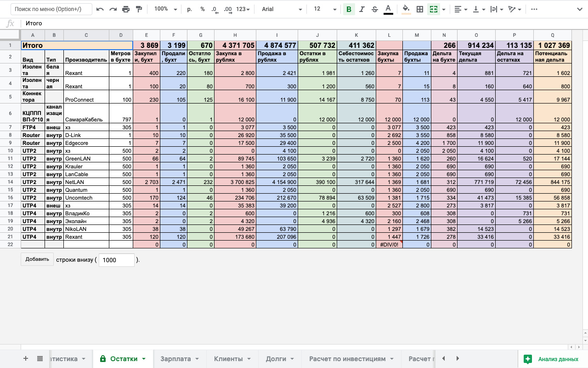Open Анализ данных explore panel
The image size is (588, 368).
tap(552, 359)
